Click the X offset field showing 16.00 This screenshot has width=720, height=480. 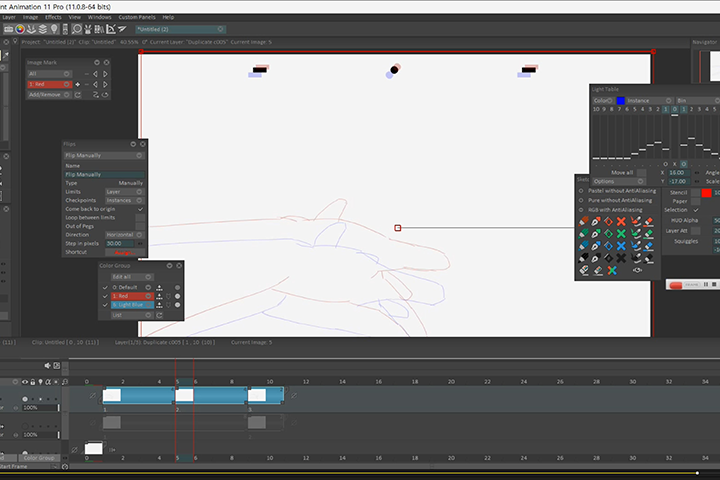tap(678, 173)
